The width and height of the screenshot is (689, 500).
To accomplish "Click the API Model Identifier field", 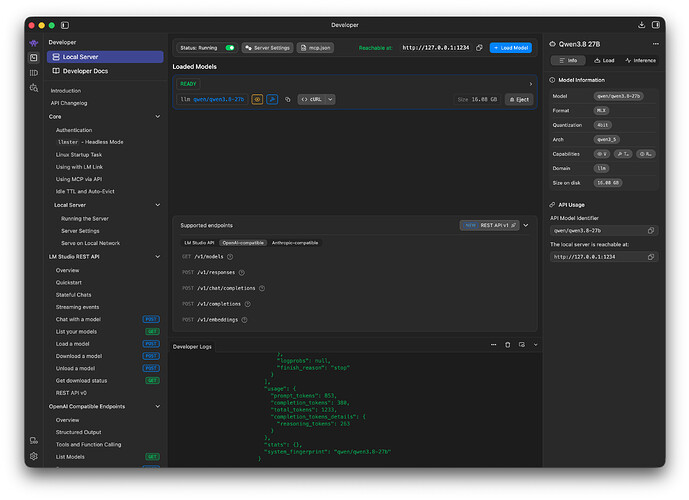I will coord(604,231).
